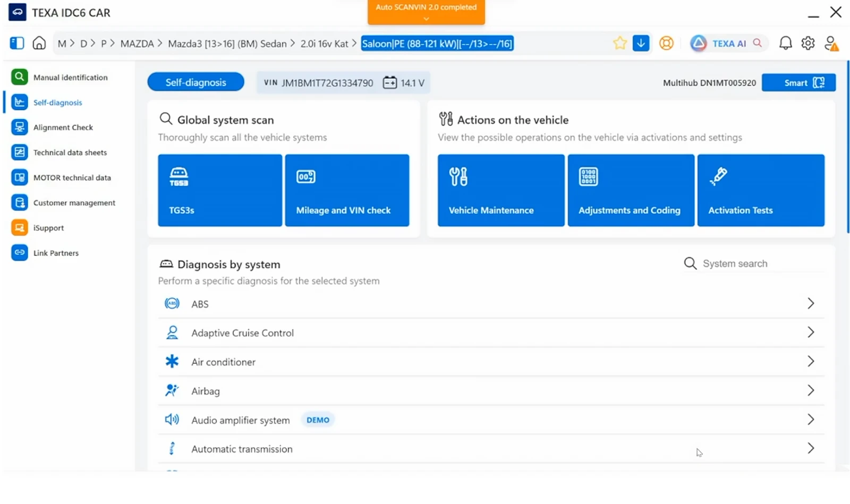
Task: Open settings gear icon
Action: (808, 43)
